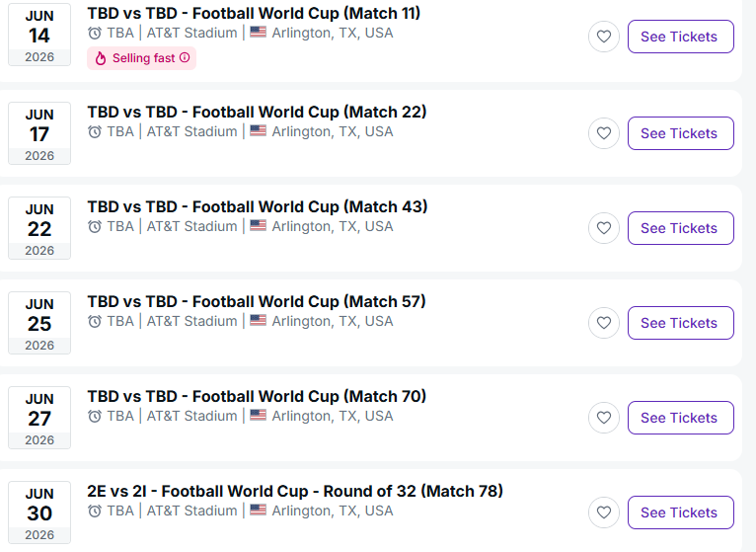This screenshot has width=756, height=552.
Task: View tickets for Match 57 on Jun 25
Action: 680,323
